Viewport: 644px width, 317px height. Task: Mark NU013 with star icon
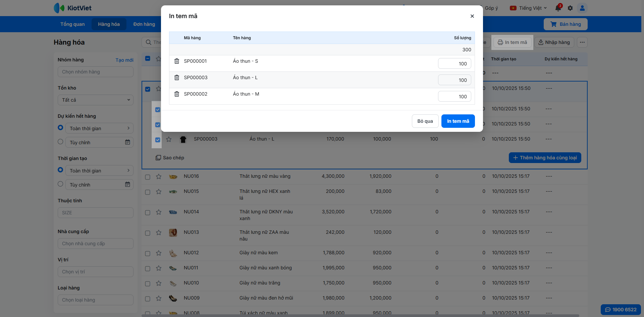(159, 232)
